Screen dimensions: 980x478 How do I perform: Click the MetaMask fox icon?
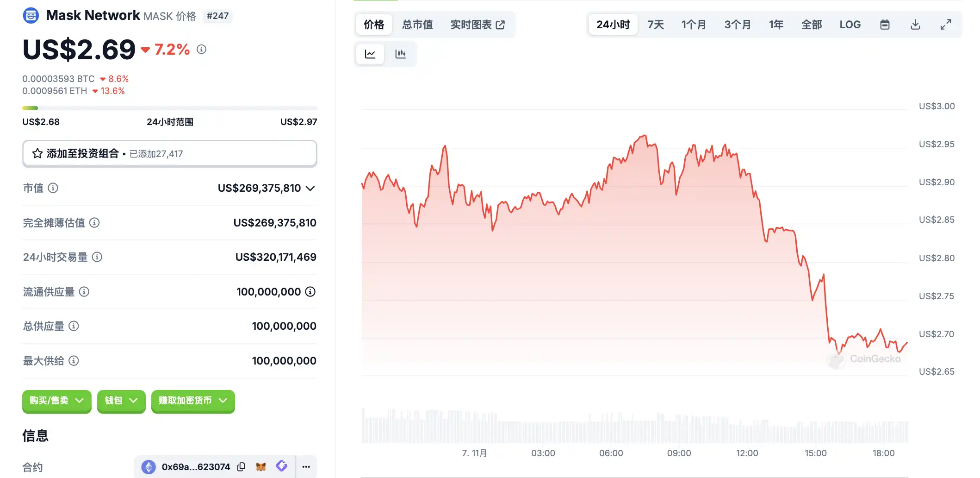coord(261,467)
